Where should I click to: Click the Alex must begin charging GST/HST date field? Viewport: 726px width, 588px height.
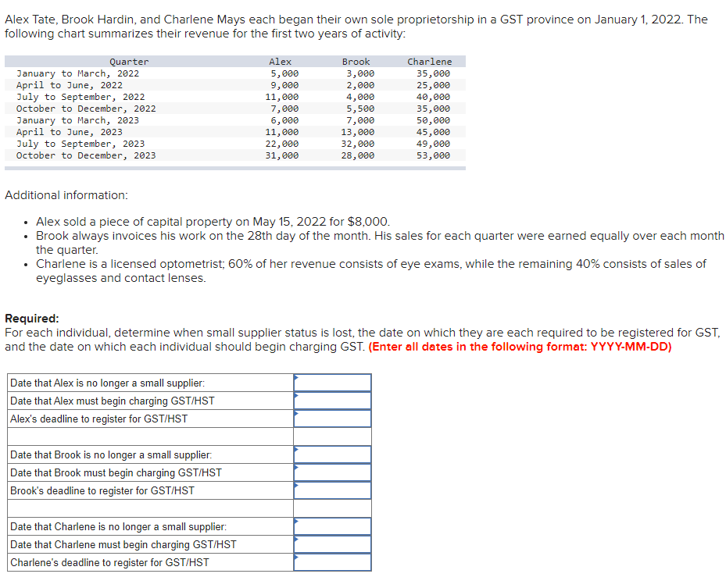tap(332, 401)
